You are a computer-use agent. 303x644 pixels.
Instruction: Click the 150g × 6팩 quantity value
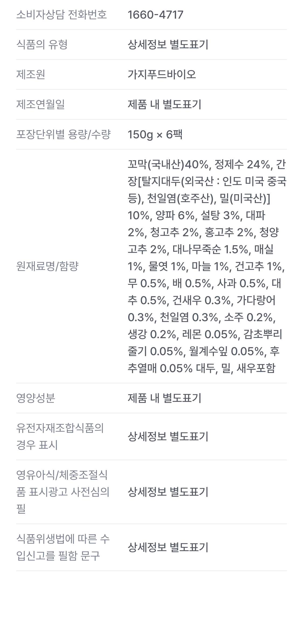pos(155,134)
